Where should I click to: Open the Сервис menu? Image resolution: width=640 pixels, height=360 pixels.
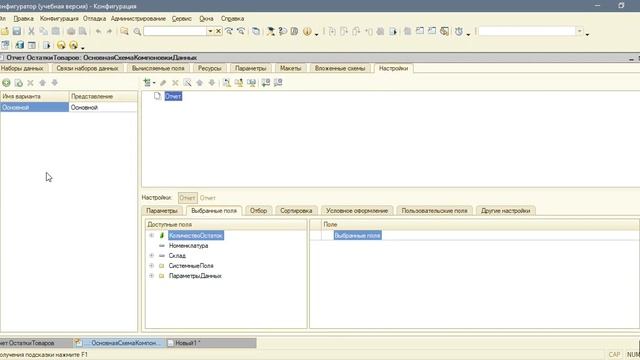tap(182, 18)
